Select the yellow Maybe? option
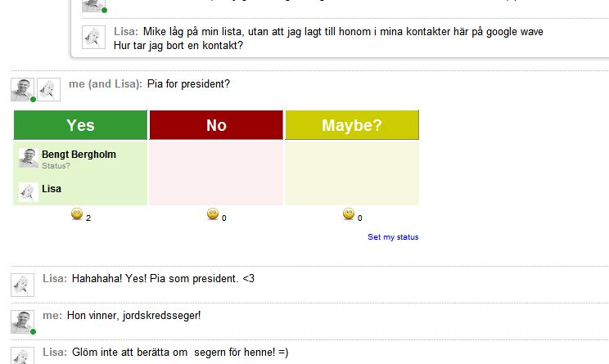 [352, 125]
